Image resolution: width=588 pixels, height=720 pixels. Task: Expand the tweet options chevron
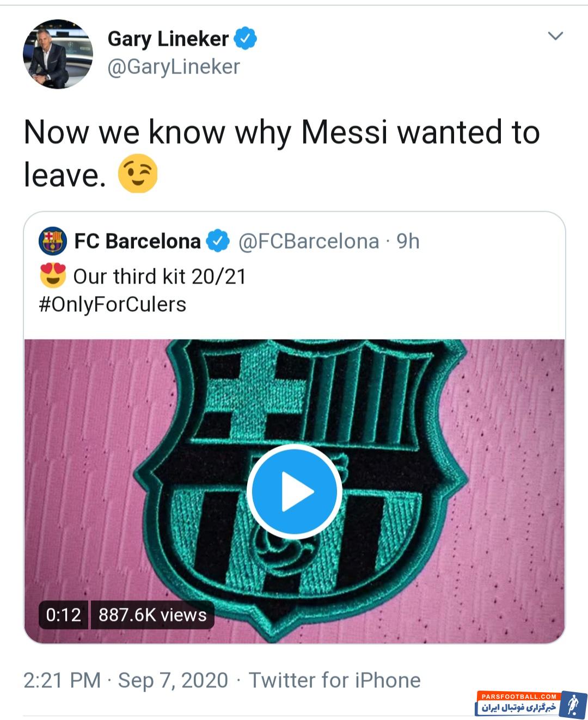555,36
